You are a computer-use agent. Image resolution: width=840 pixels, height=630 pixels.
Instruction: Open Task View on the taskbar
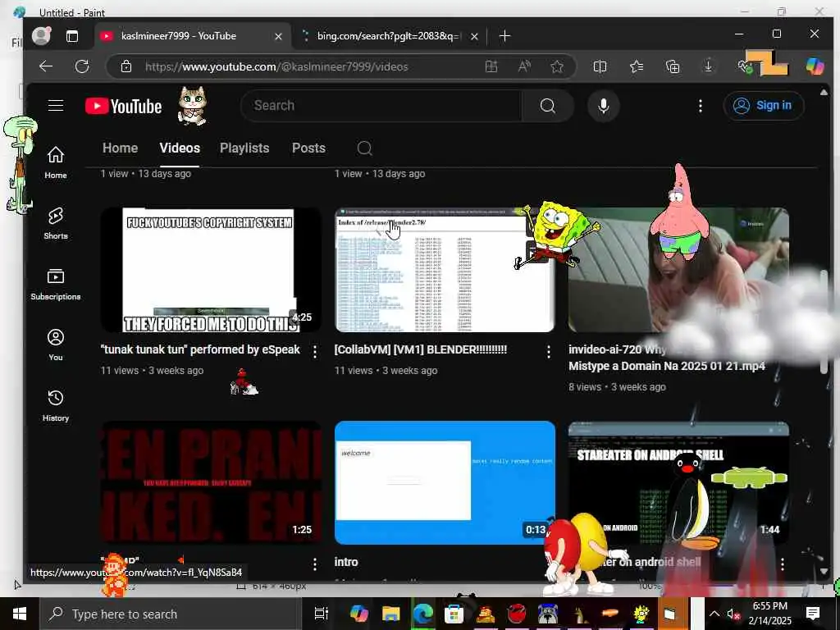pyautogui.click(x=321, y=614)
